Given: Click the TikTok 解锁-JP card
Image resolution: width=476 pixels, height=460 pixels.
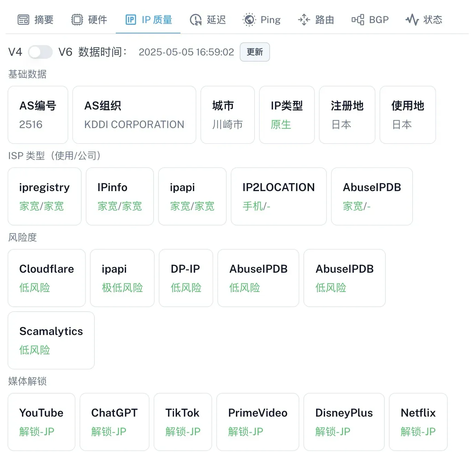Looking at the screenshot, I should [x=183, y=422].
